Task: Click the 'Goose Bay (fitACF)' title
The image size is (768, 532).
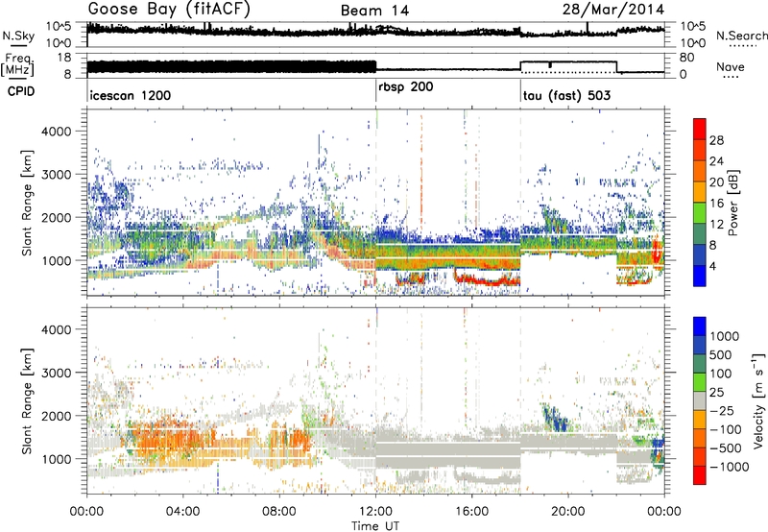Action: [x=170, y=10]
